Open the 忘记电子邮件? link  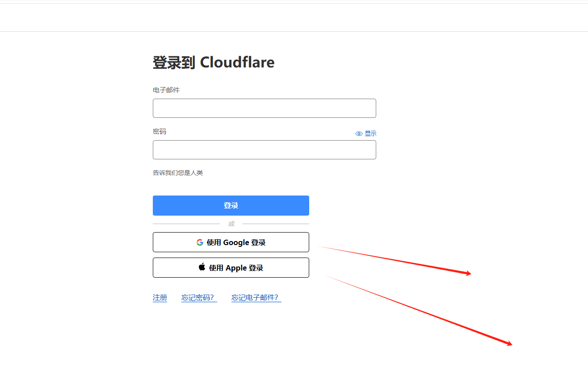click(x=255, y=297)
